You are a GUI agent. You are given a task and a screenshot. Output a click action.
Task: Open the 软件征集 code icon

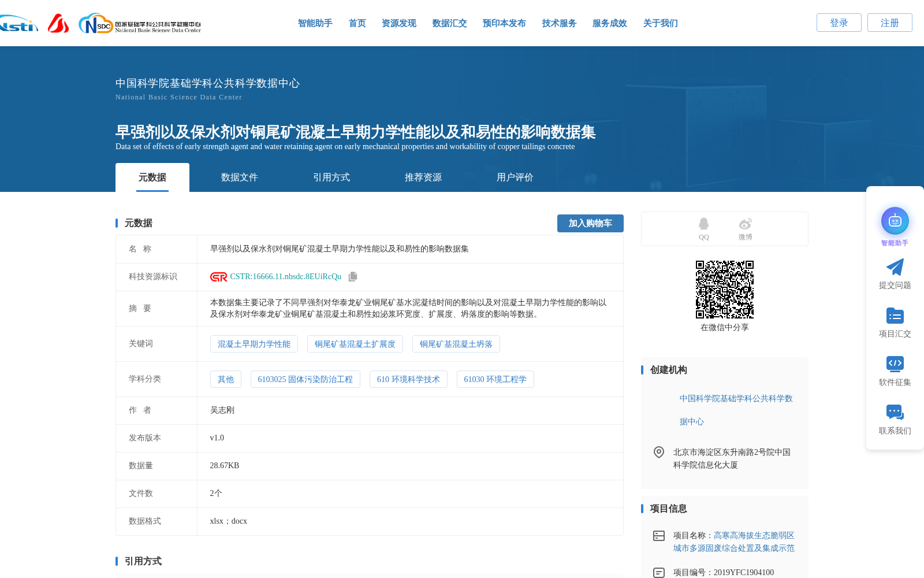(895, 364)
